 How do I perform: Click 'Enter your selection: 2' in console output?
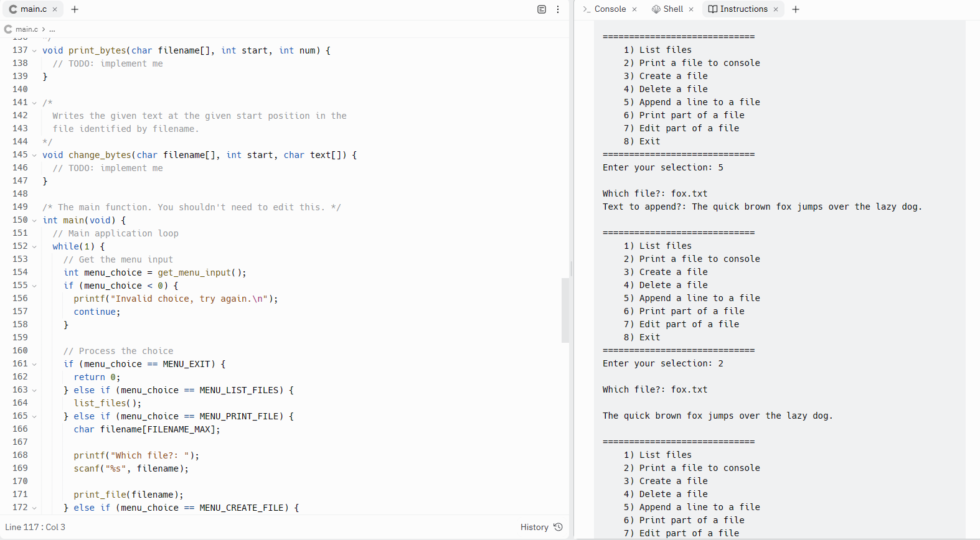coord(663,363)
